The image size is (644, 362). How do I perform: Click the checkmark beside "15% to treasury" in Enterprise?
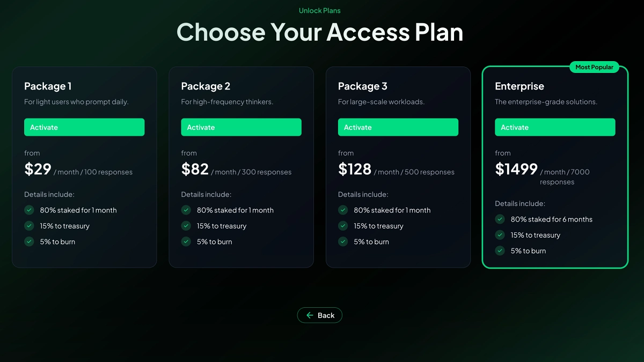coord(500,235)
